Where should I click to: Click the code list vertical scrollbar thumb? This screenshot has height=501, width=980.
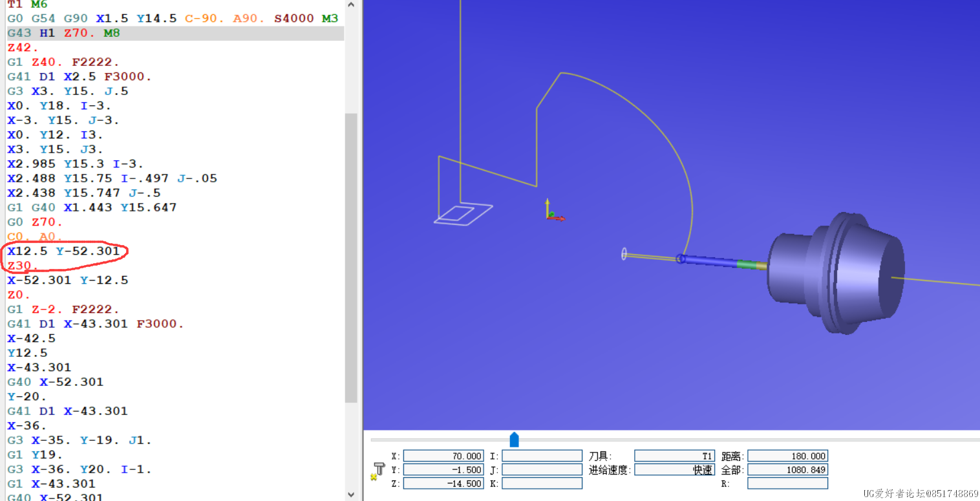(351, 258)
